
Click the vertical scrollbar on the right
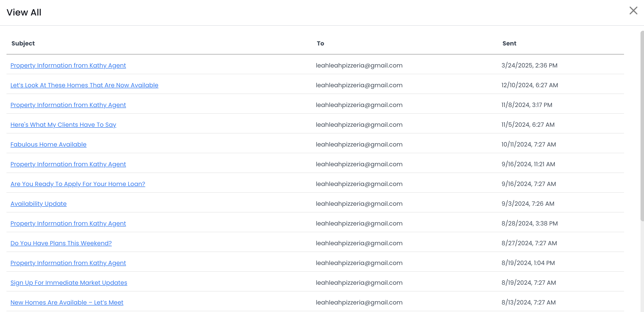(642, 125)
